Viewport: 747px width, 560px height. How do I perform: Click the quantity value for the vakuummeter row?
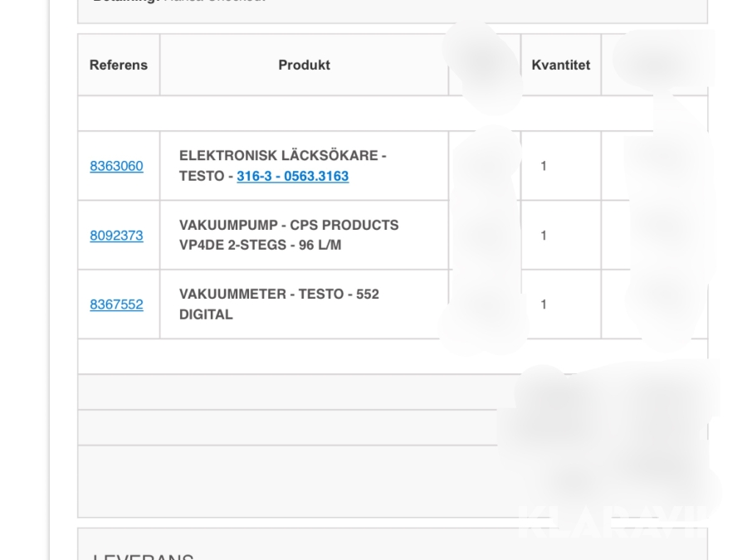(544, 304)
